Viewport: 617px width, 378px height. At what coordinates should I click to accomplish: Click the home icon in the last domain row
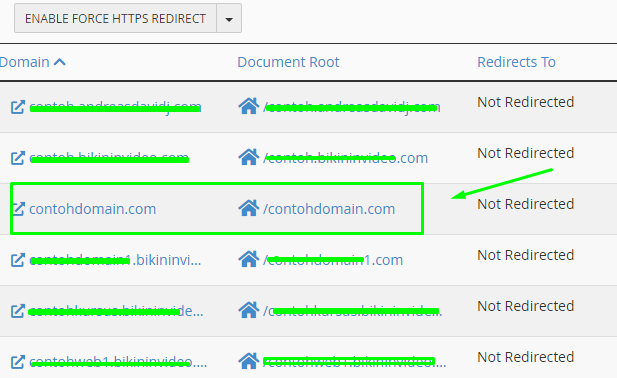[249, 361]
